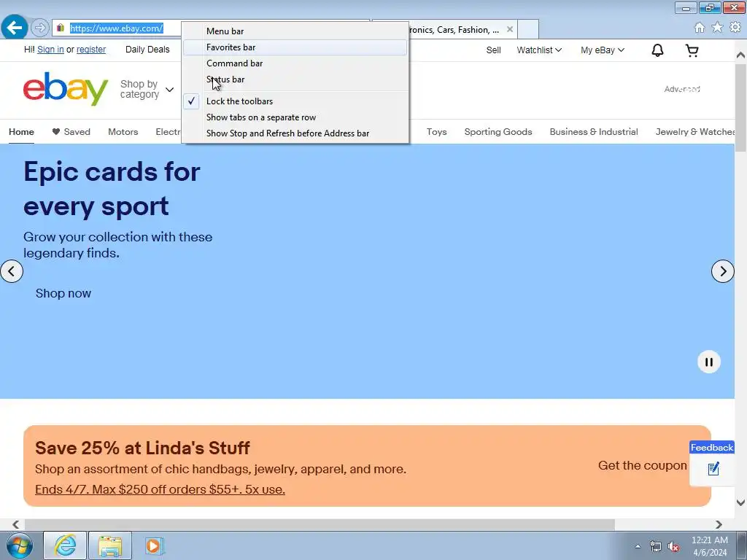The height and width of the screenshot is (560, 747).
Task: Click the register link
Action: (x=91, y=50)
